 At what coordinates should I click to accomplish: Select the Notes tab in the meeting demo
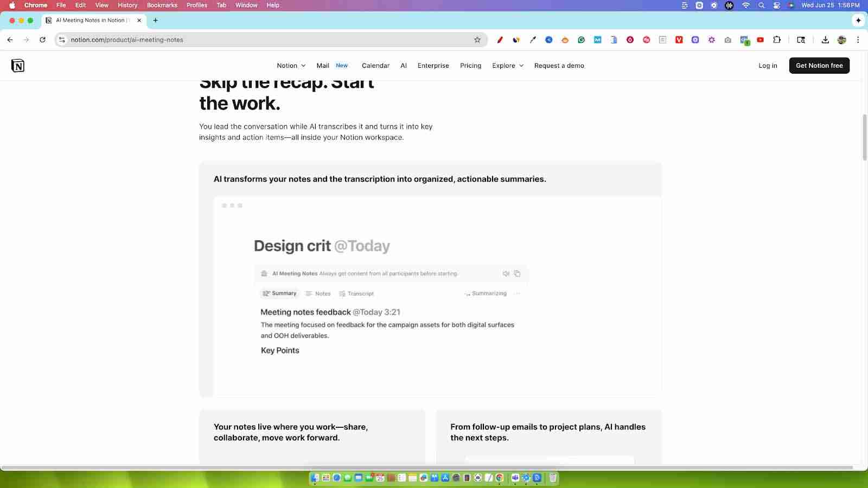point(318,293)
